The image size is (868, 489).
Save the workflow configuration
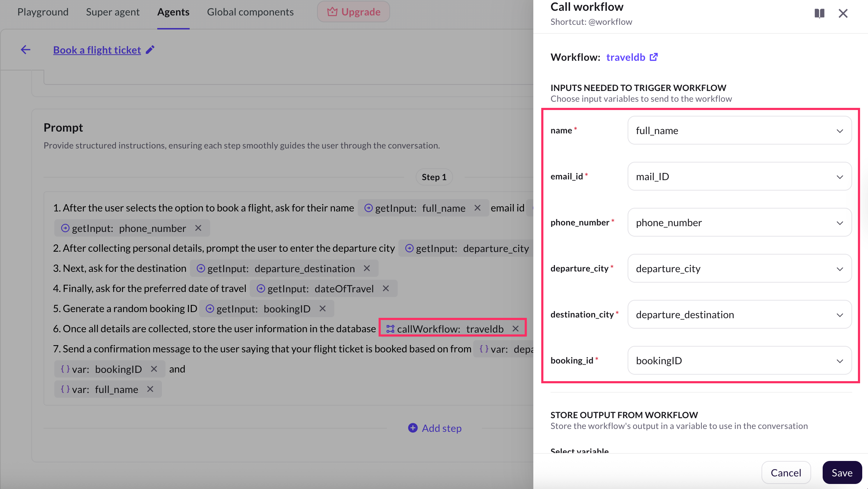coord(842,472)
